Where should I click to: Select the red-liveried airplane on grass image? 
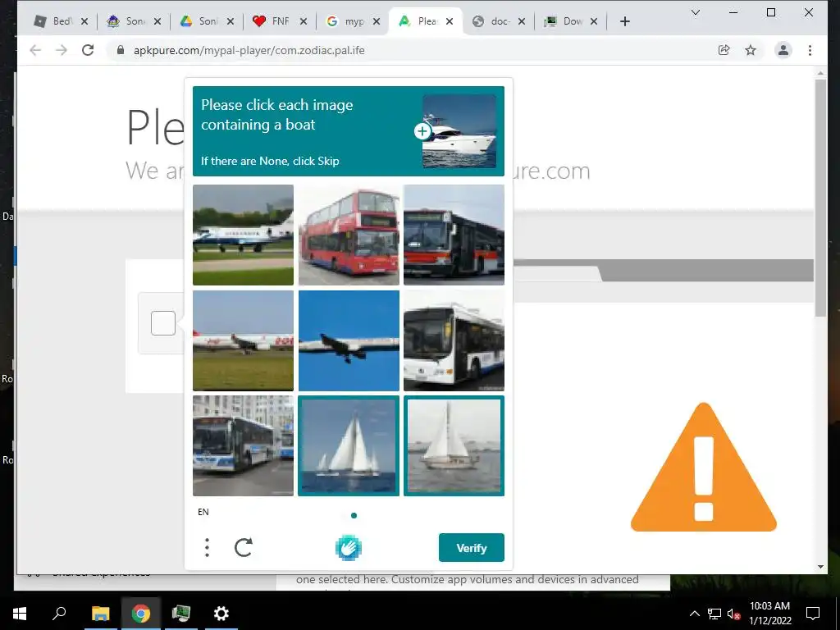click(243, 340)
